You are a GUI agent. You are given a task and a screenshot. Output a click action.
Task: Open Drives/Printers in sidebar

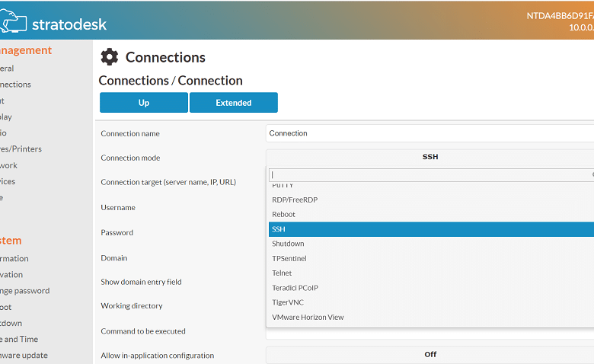tap(21, 148)
